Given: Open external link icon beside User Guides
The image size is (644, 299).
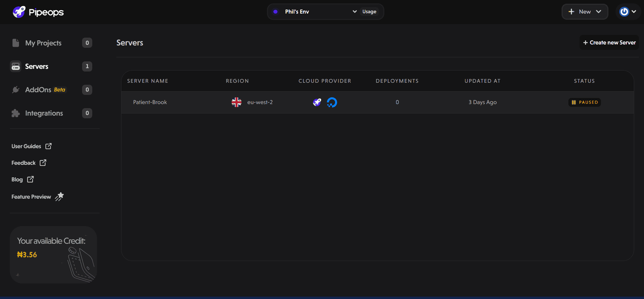Looking at the screenshot, I should click(48, 146).
